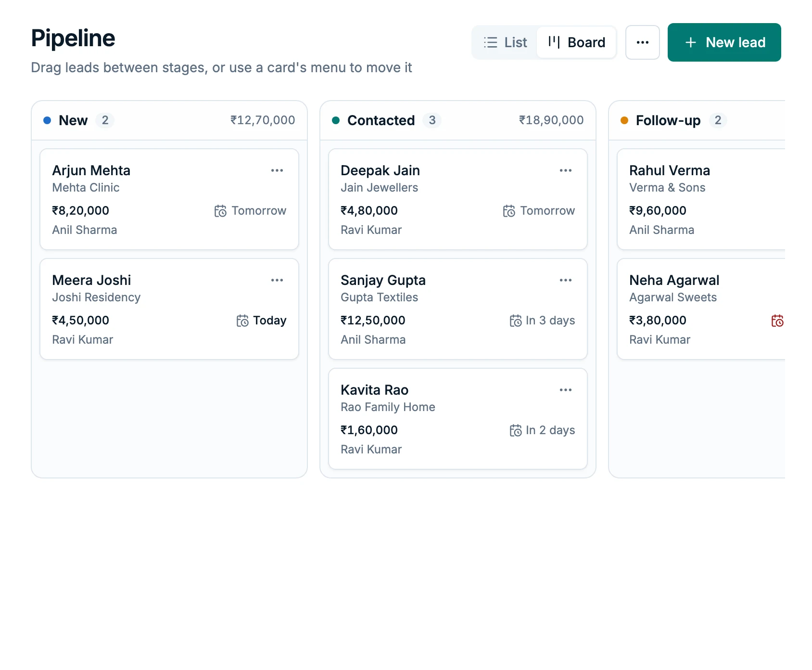Click the blue dot of New stage
This screenshot has height=670, width=812.
[x=47, y=120]
